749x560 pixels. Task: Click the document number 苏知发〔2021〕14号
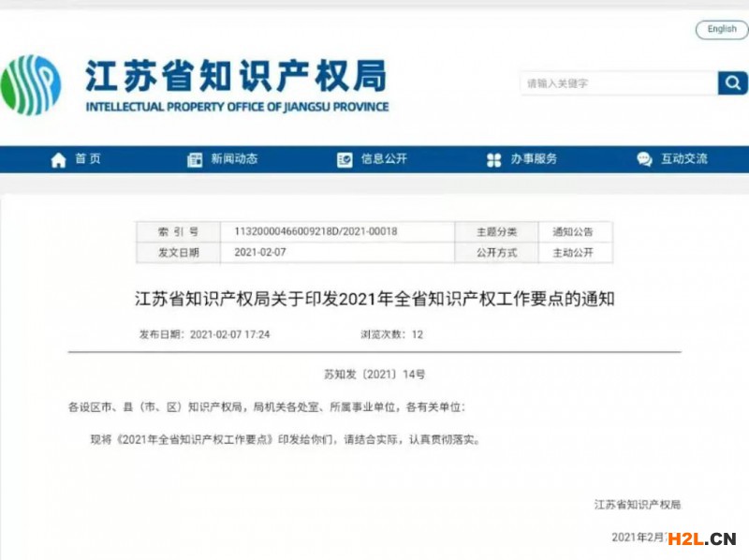click(x=374, y=375)
